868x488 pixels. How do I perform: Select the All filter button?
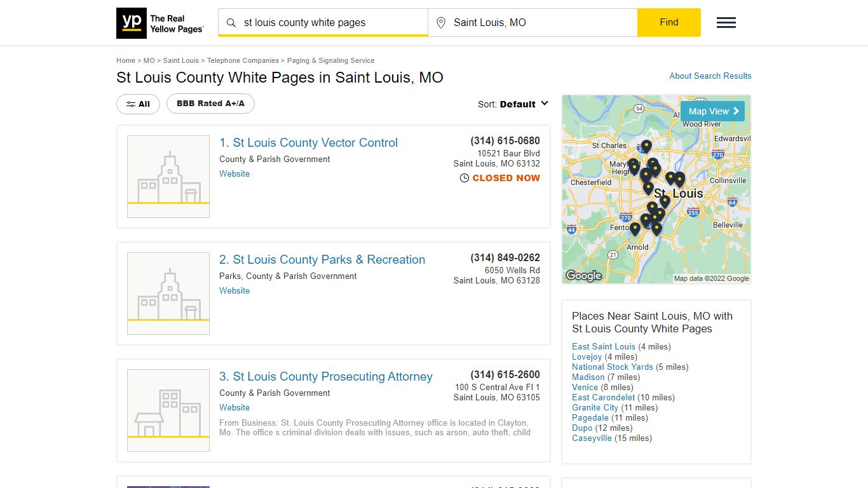point(138,104)
